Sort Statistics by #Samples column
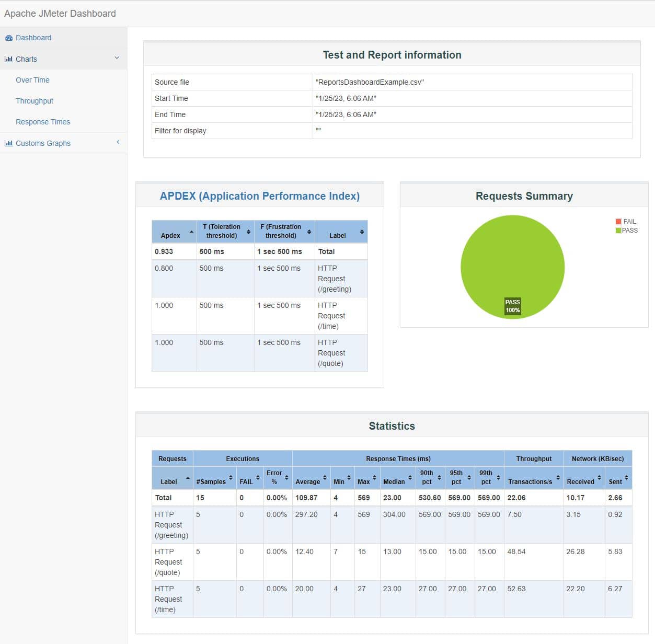Screen dimensions: 655x644 pos(214,477)
